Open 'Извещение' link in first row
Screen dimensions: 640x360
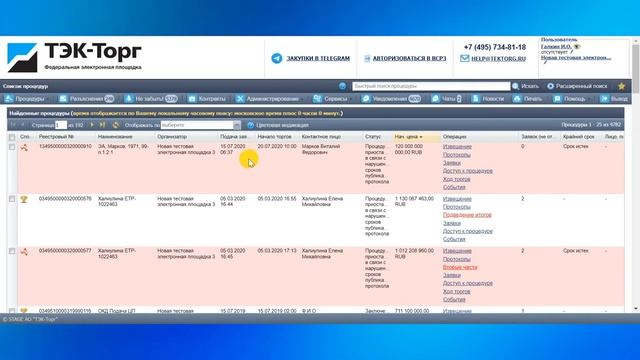pyautogui.click(x=457, y=147)
